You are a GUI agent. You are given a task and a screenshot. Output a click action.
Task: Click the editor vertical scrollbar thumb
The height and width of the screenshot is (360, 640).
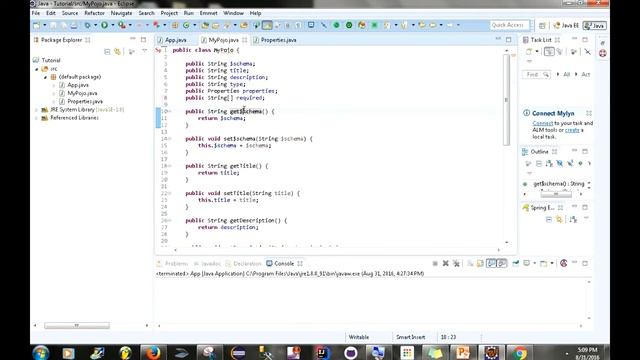pyautogui.click(x=507, y=100)
